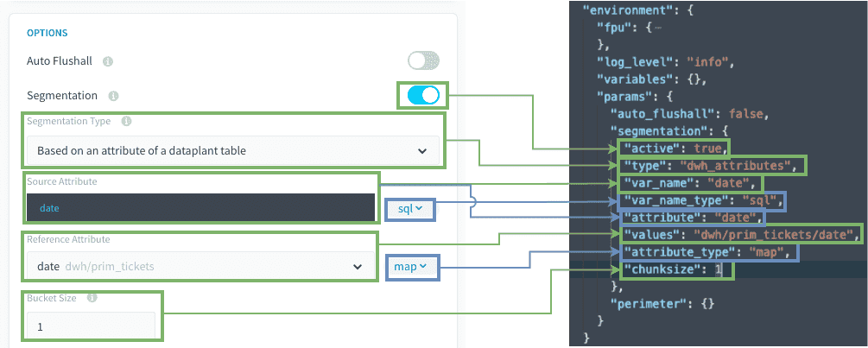Open the sql type dropdown
The image size is (868, 348).
point(410,209)
